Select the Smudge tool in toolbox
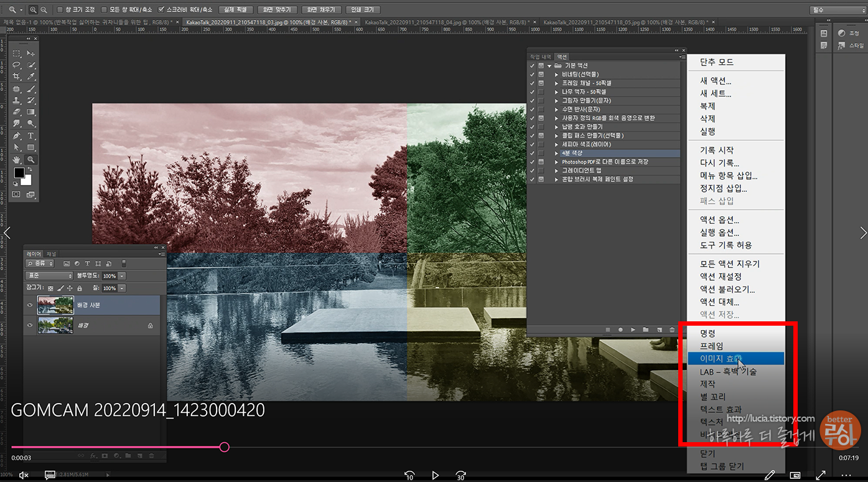The width and height of the screenshot is (868, 482). (17, 124)
